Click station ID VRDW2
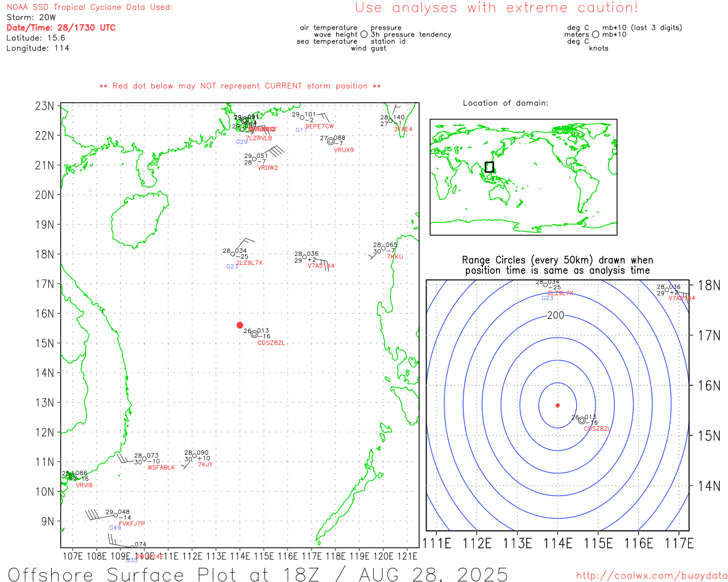The image size is (728, 582). pyautogui.click(x=267, y=168)
